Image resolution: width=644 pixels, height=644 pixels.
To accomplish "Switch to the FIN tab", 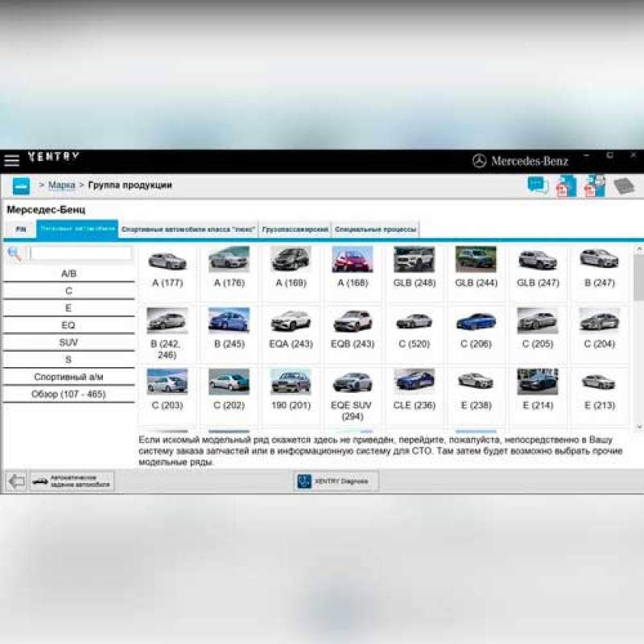I will coord(21,229).
